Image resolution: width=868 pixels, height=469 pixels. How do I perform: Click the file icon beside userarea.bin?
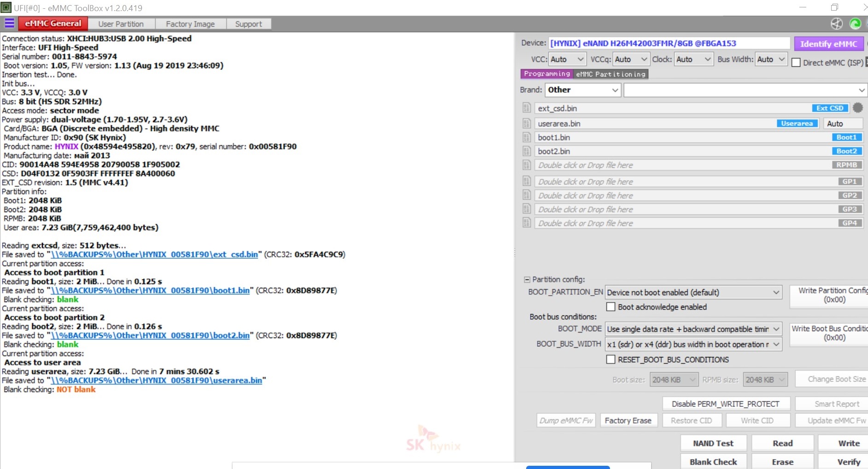(527, 124)
